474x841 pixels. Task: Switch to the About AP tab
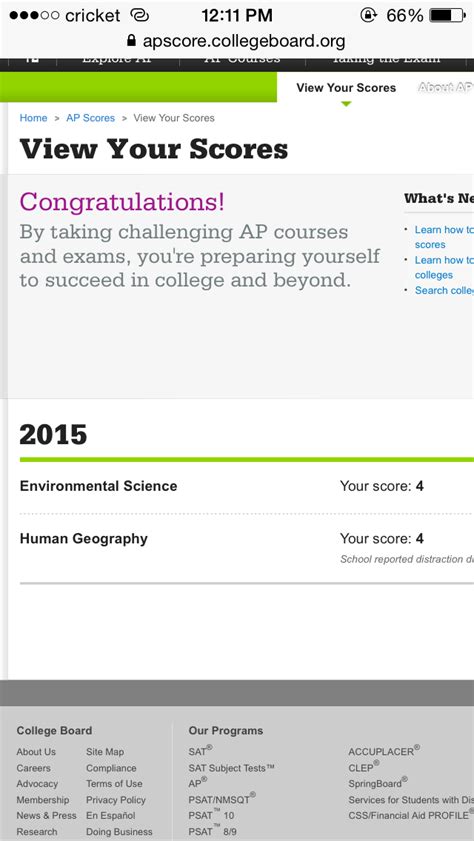tap(446, 87)
